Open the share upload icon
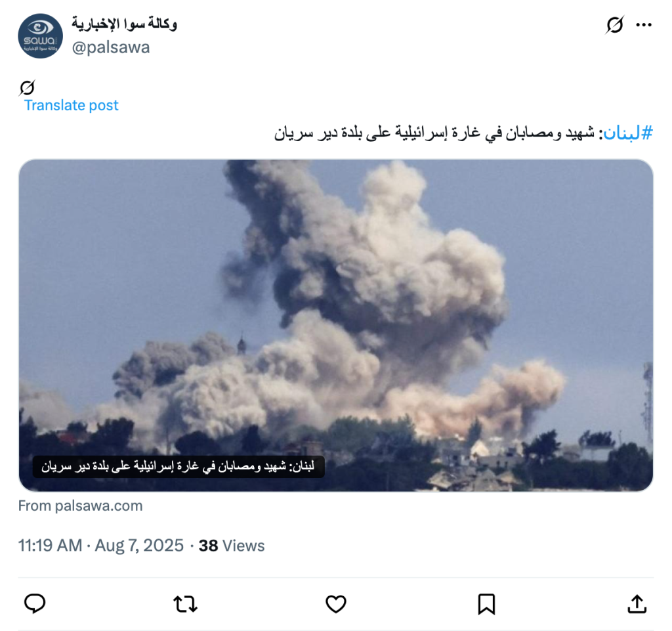Screen dimensions: 672x631 (x=637, y=604)
